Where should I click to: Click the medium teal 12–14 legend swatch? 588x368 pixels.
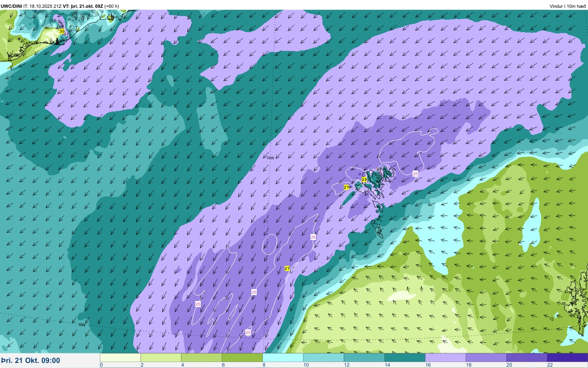364,357
